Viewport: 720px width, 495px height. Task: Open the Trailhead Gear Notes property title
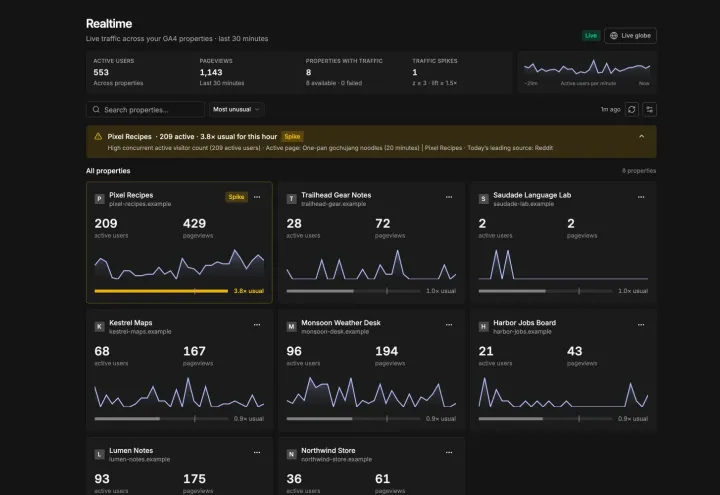tap(336, 195)
